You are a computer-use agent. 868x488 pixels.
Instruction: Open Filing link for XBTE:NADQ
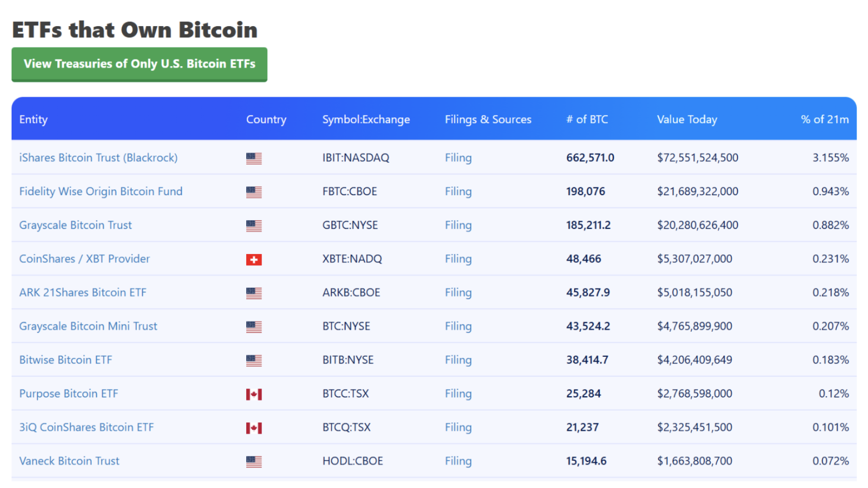pos(458,259)
